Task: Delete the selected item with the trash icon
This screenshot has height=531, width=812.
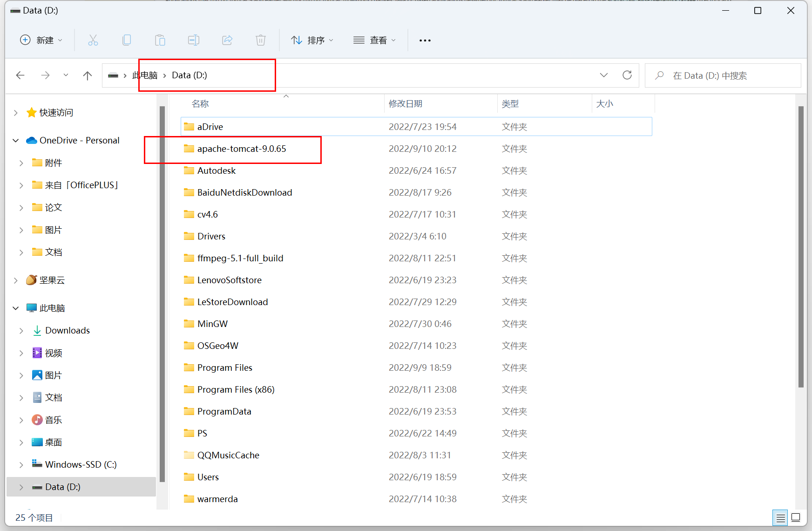Action: 261,40
